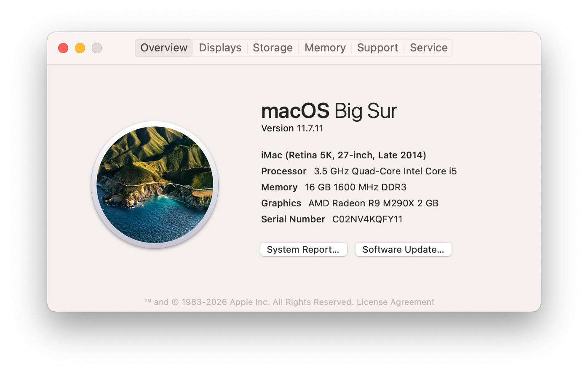
Task: Click the grayed-out zoom window button
Action: pyautogui.click(x=97, y=48)
